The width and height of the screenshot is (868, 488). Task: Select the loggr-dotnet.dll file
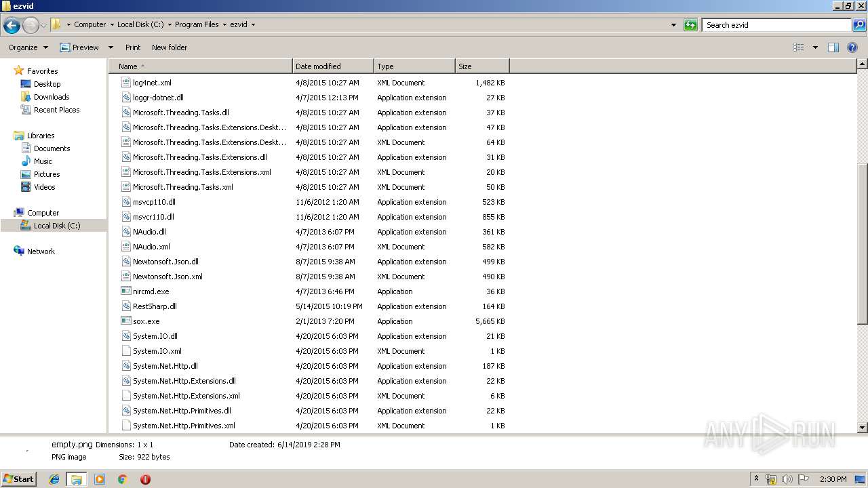(158, 98)
